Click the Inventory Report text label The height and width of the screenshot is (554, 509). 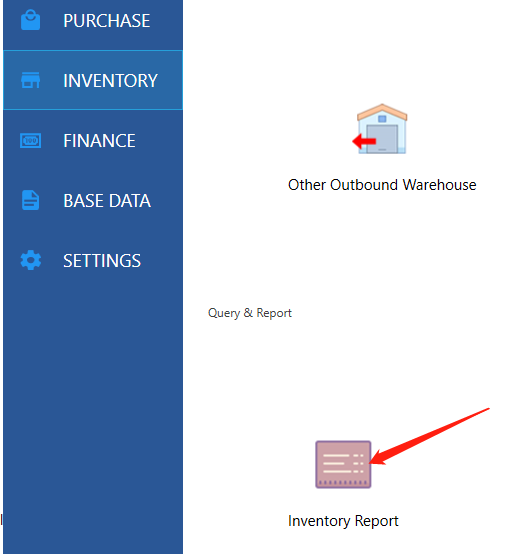point(343,521)
